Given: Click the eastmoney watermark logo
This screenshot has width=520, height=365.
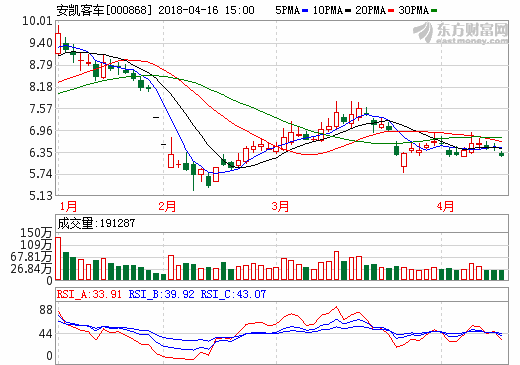Looking at the screenshot, I should click(x=461, y=33).
